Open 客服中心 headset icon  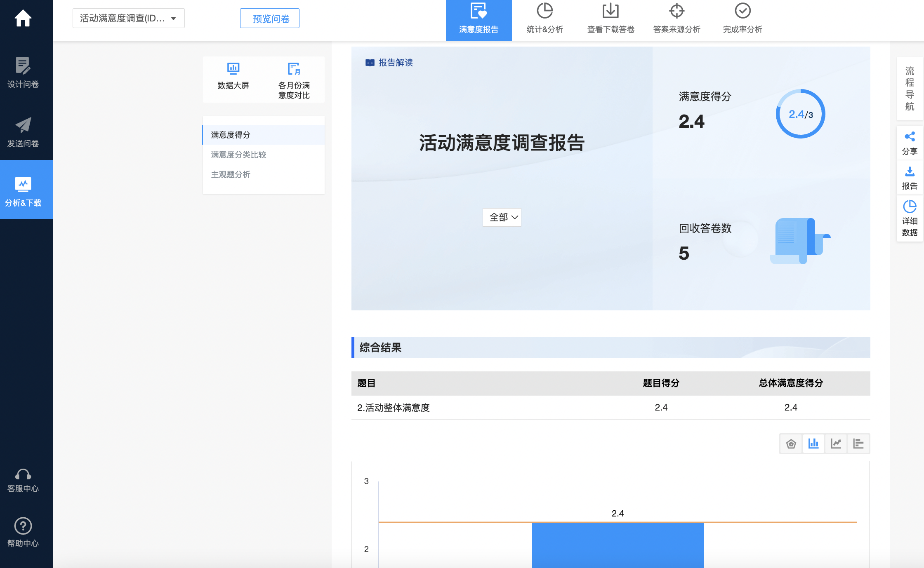23,481
